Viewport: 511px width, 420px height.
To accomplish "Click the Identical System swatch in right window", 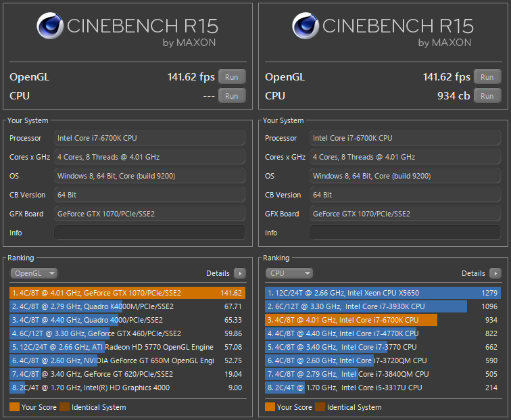I will point(320,407).
